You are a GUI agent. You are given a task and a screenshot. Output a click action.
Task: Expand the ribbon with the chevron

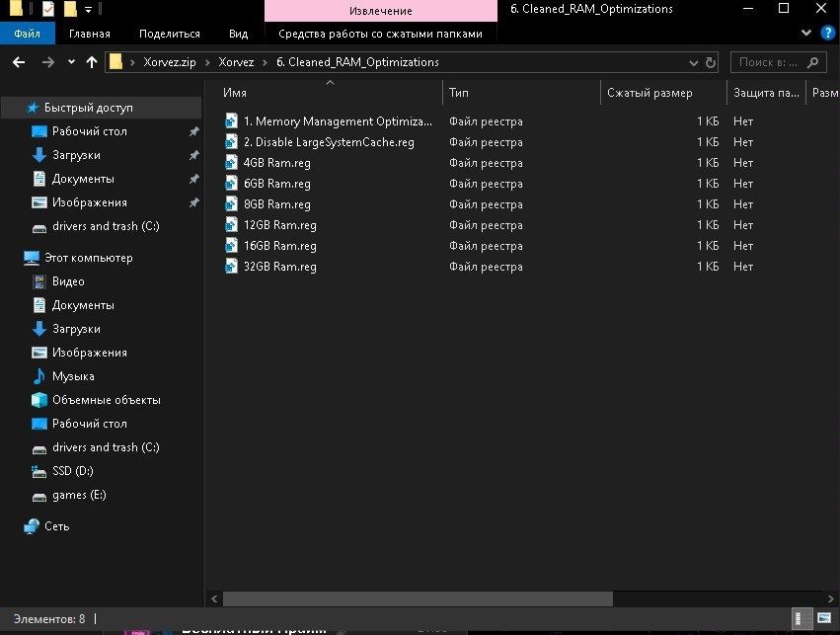point(806,33)
